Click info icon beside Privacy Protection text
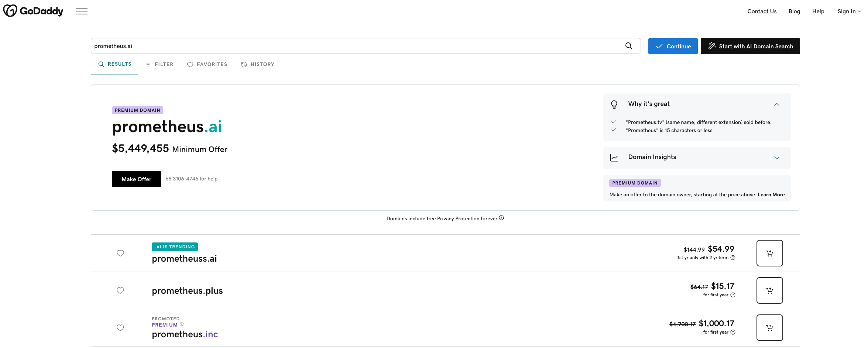The width and height of the screenshot is (868, 348). [x=501, y=218]
